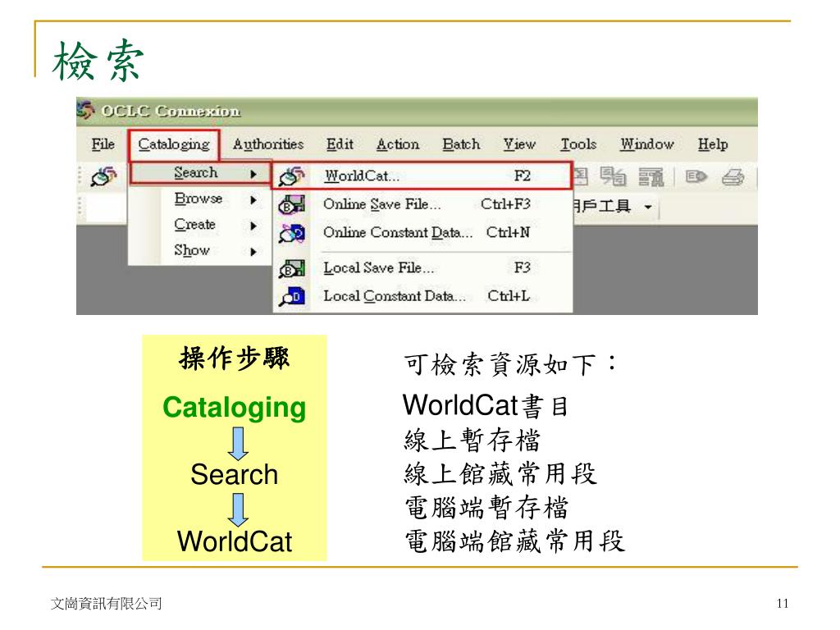This screenshot has width=840, height=630.
Task: Click the double-document toolbar icon
Action: (613, 176)
